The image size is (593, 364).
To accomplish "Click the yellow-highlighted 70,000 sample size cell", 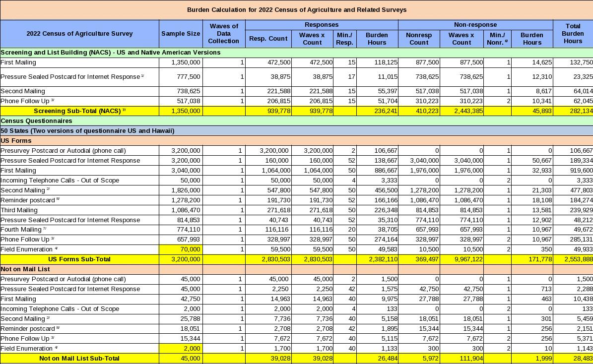I will tap(181, 249).
